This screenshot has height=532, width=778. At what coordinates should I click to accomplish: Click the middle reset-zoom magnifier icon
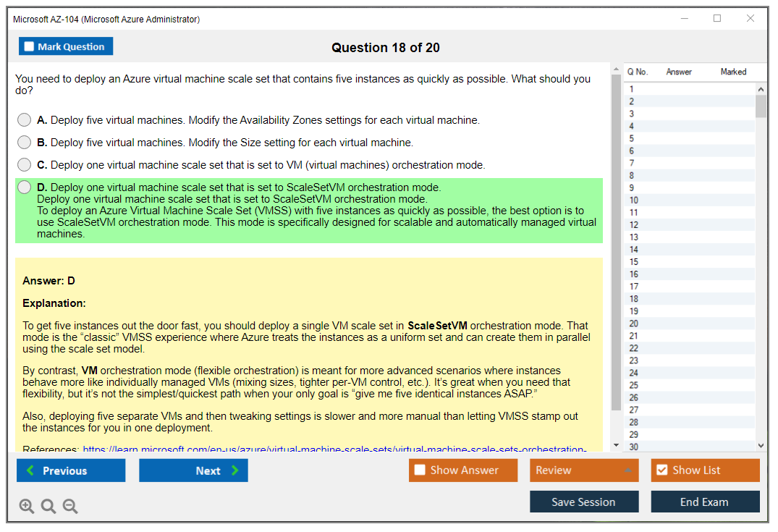tap(48, 506)
